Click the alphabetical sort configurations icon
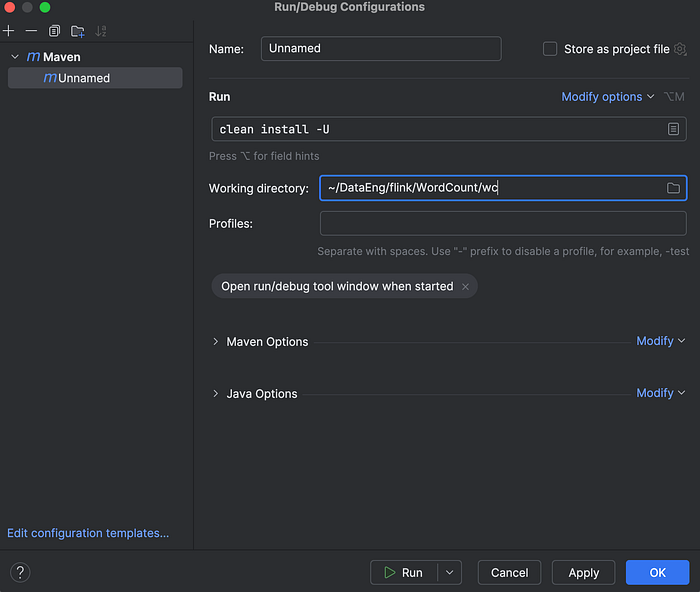The height and width of the screenshot is (592, 700). coord(101,31)
